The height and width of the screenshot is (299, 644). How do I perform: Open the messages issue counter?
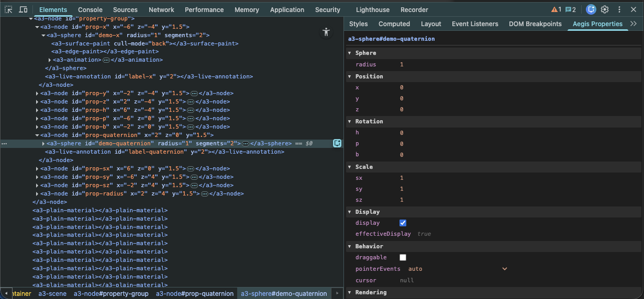click(x=571, y=9)
